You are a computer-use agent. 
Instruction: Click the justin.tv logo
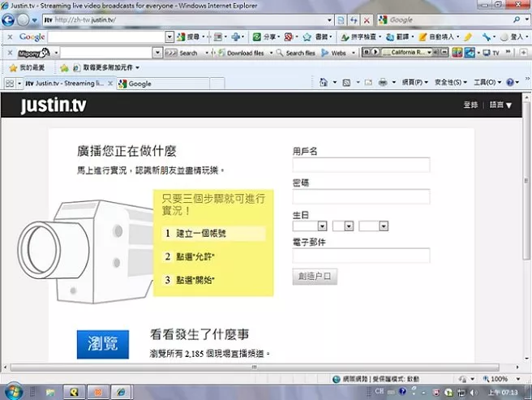coord(54,105)
